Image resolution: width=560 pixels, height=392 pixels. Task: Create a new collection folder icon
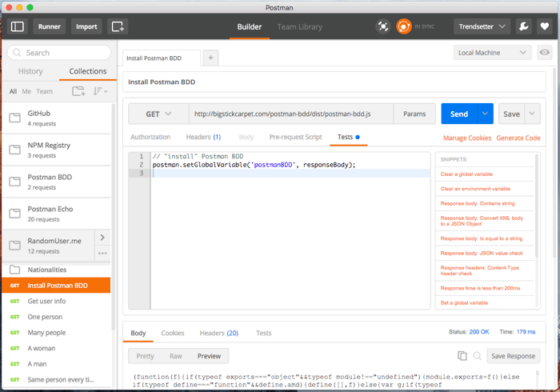click(x=78, y=91)
